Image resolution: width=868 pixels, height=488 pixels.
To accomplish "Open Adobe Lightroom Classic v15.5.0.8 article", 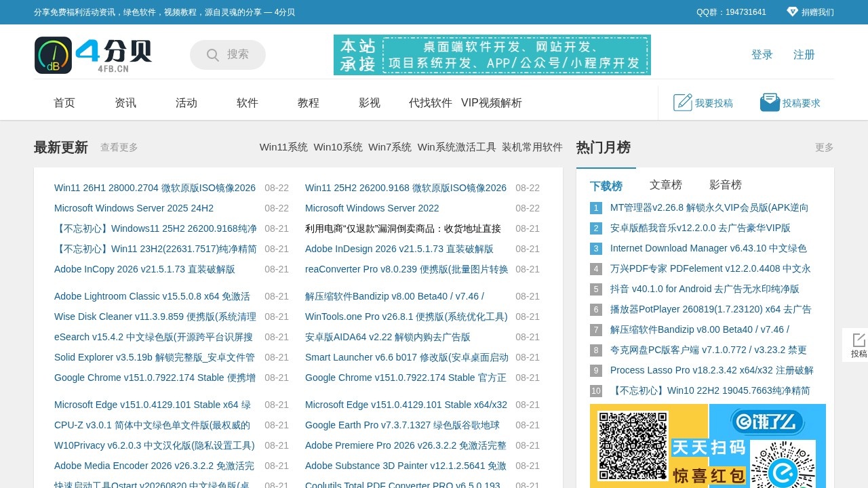I will [152, 296].
